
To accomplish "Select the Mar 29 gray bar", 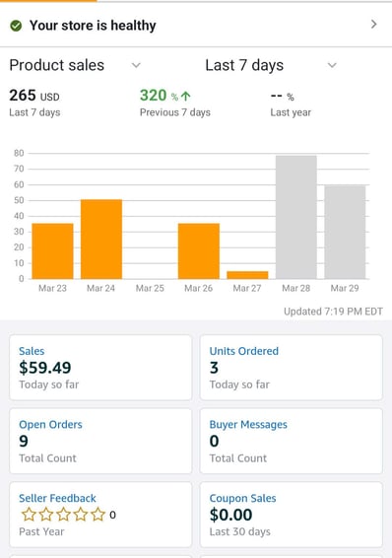I will pos(345,232).
